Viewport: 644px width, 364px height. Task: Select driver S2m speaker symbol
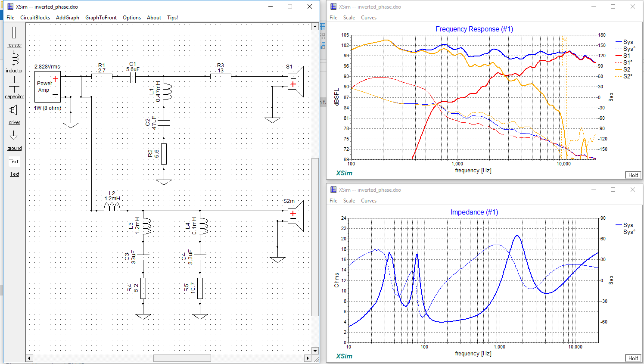(x=296, y=216)
